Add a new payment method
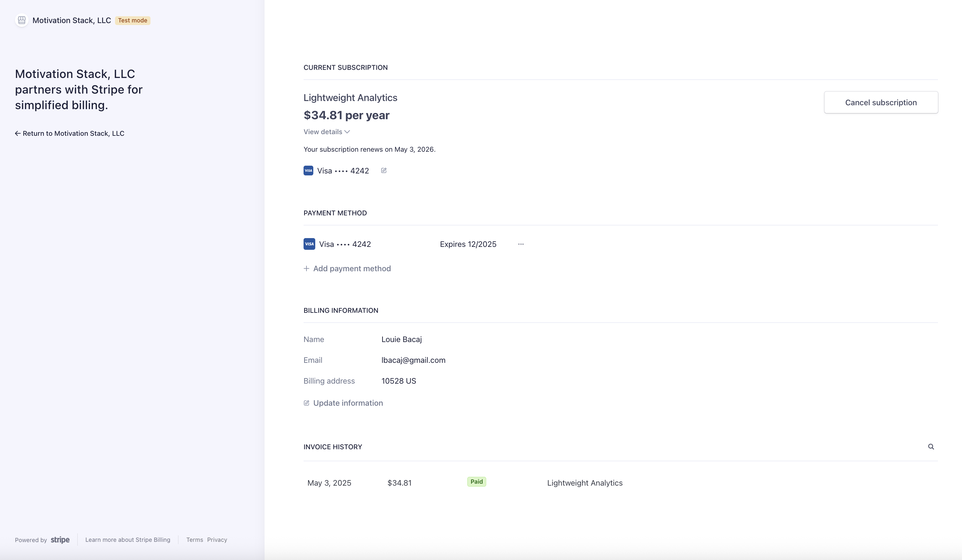Viewport: 962px width, 560px height. click(x=347, y=269)
